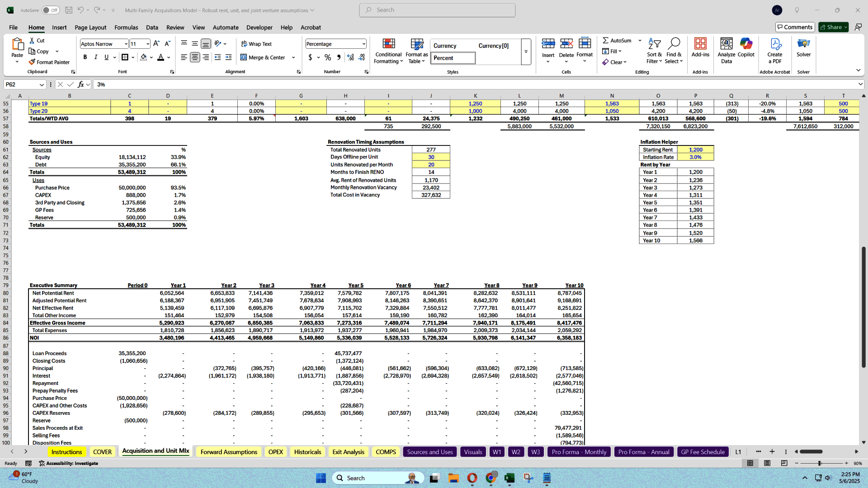
Task: Click Delete cells icon
Action: [x=566, y=44]
